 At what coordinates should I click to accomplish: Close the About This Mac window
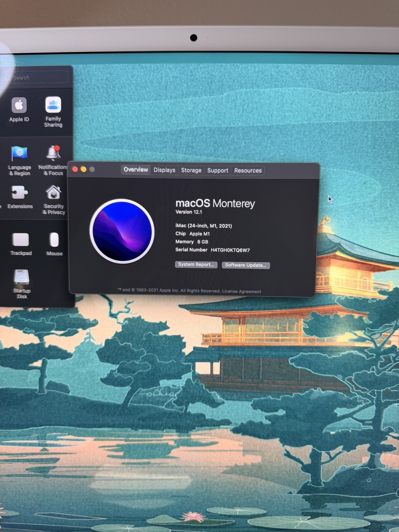[75, 169]
